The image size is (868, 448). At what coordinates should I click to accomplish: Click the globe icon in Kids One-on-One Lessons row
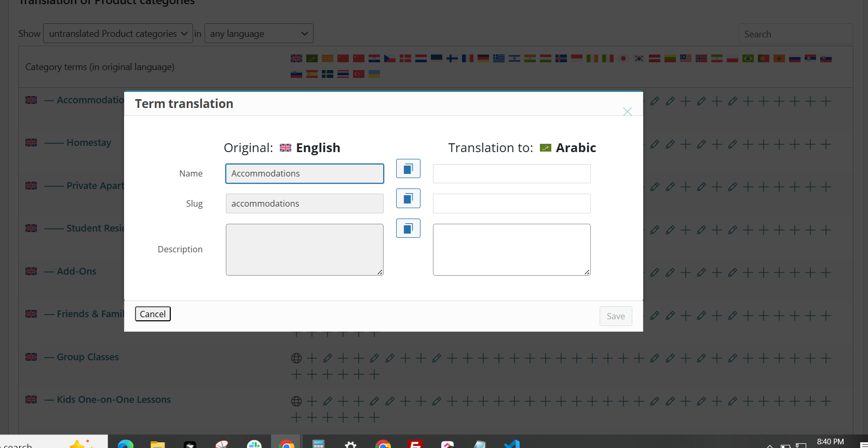[x=296, y=401]
